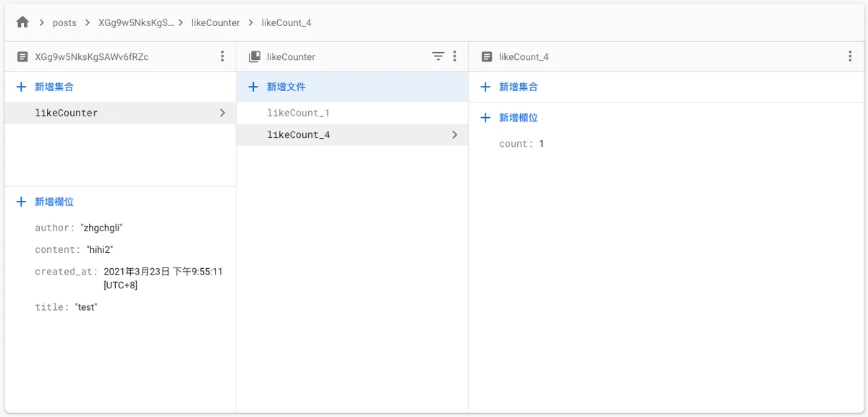Click the document icon beside likeCount_4 header

click(487, 56)
